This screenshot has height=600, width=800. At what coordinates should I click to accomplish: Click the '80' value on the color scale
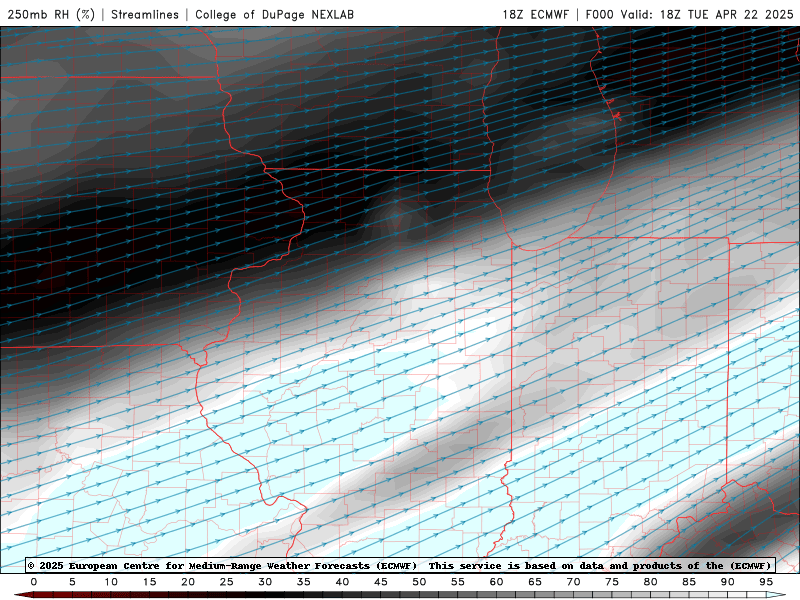tap(650, 582)
